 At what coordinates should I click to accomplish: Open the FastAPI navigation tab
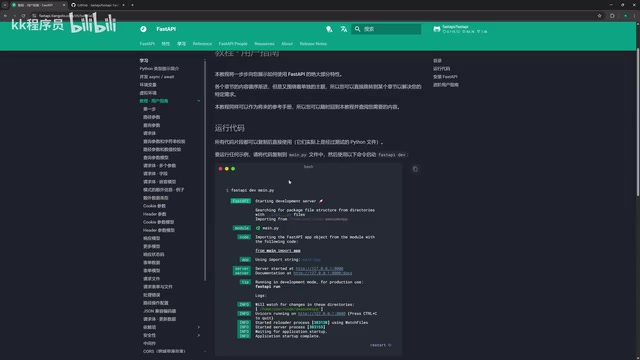pos(147,44)
